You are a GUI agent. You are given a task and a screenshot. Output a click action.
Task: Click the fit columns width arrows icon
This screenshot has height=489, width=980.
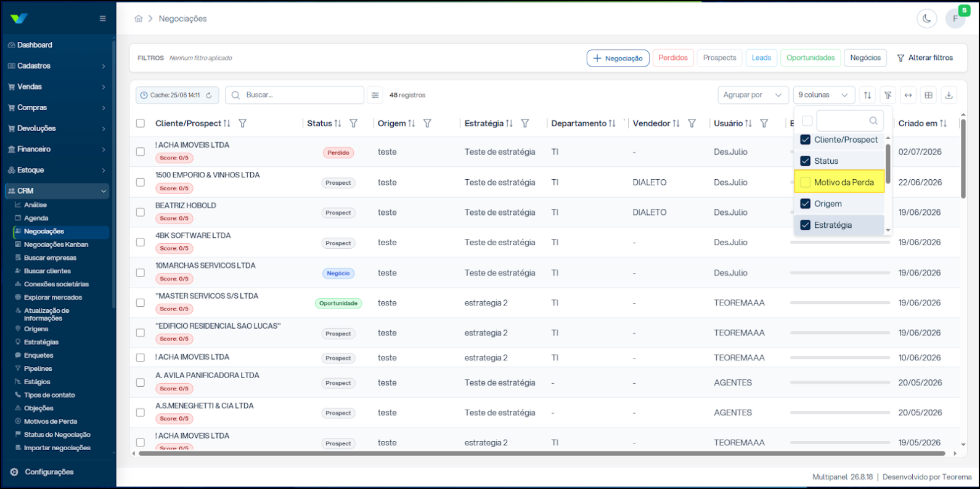pyautogui.click(x=908, y=95)
